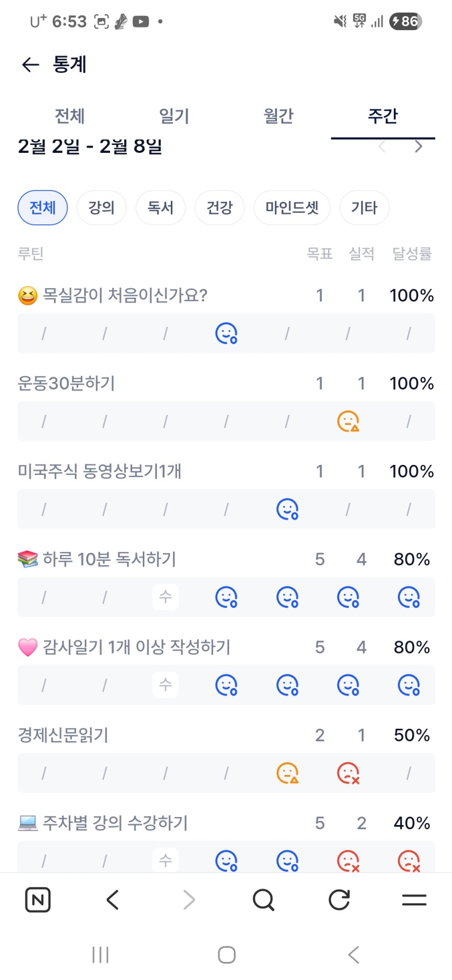Open the Naver home N icon
Screen dimensions: 452x980
[38, 900]
